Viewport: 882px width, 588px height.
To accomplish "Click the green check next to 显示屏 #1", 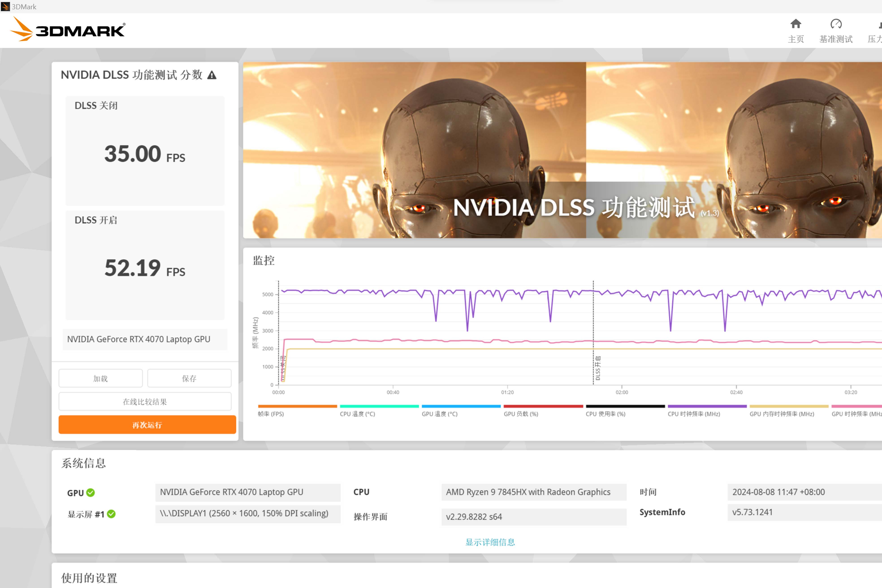I will pos(111,514).
